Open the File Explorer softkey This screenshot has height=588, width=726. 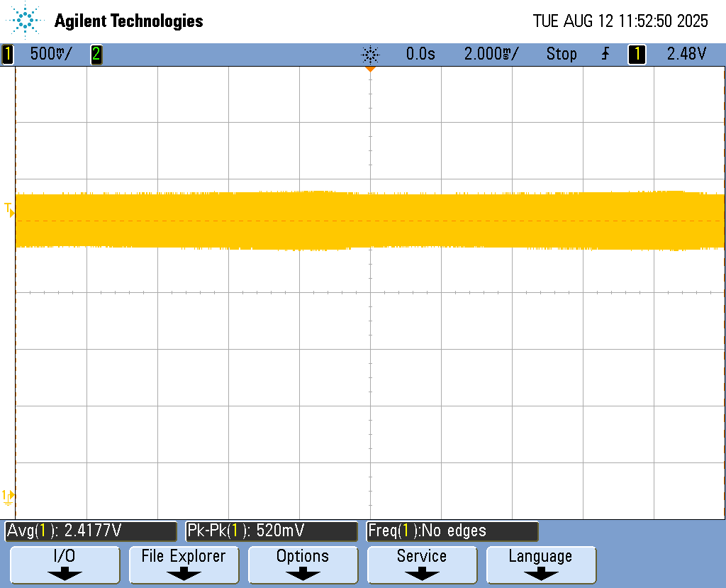[x=184, y=565]
